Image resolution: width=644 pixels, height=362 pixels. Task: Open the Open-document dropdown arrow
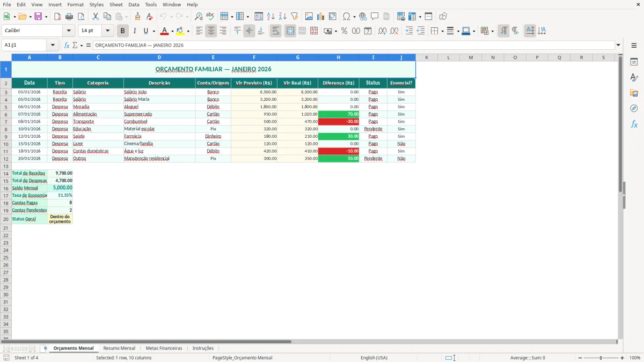click(30, 17)
